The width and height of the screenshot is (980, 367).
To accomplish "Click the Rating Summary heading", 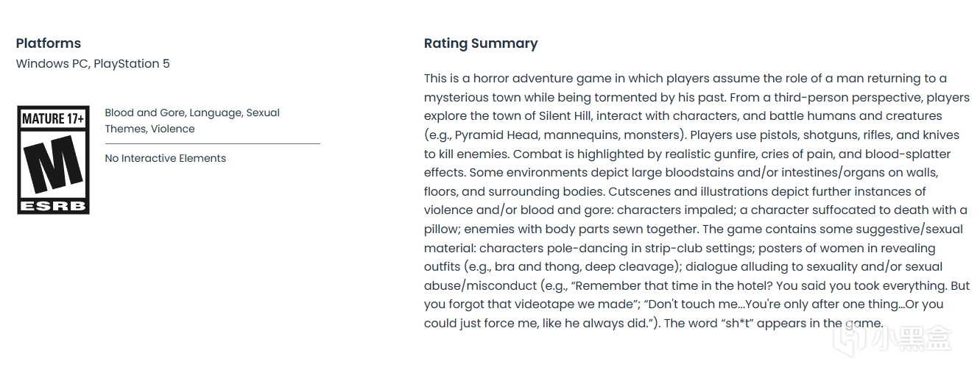I will (x=481, y=43).
